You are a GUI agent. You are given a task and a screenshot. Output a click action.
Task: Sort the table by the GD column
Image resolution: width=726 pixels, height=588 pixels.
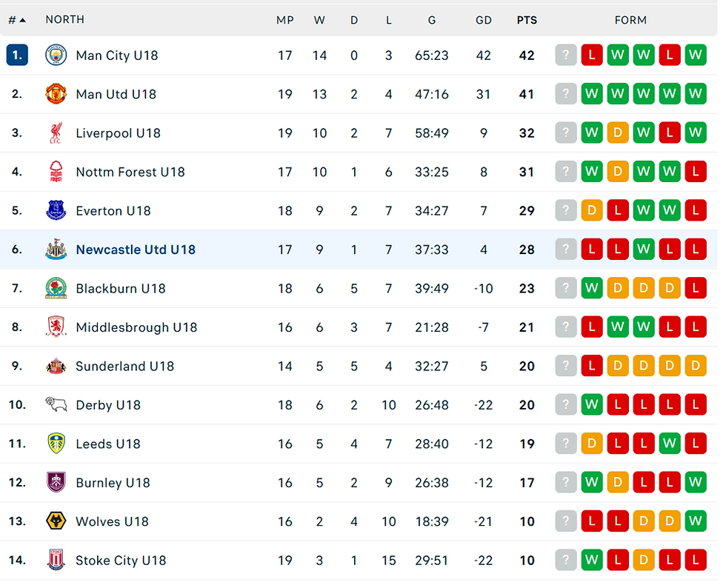click(x=484, y=20)
